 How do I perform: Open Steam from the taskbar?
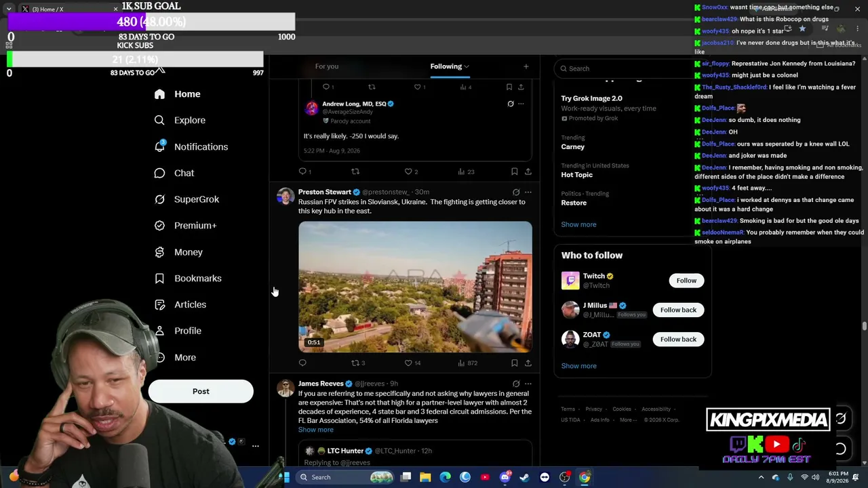coord(524,477)
